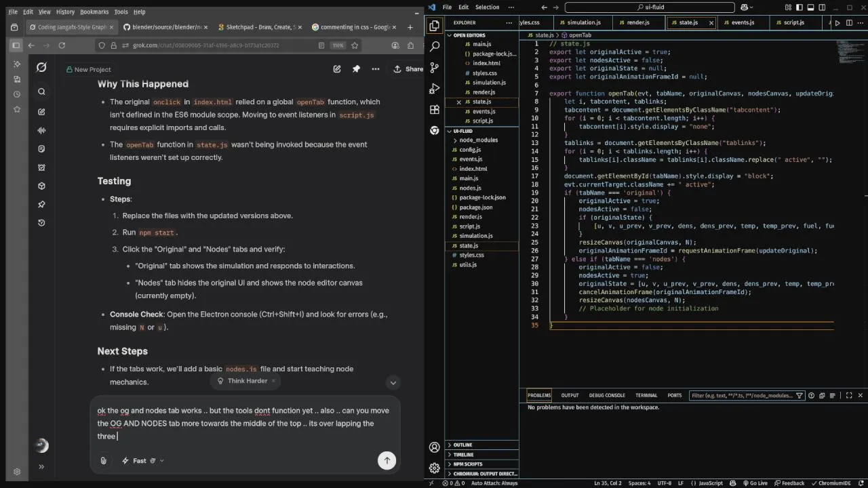
Task: Expand Chromium Output Directories section
Action: (482, 474)
